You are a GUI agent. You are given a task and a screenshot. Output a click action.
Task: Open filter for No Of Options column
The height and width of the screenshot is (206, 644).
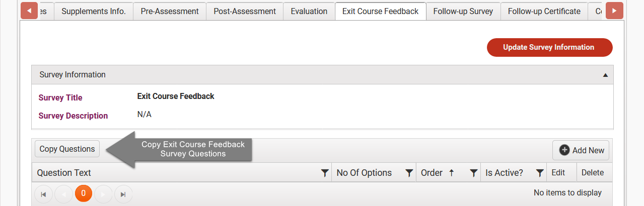click(409, 173)
